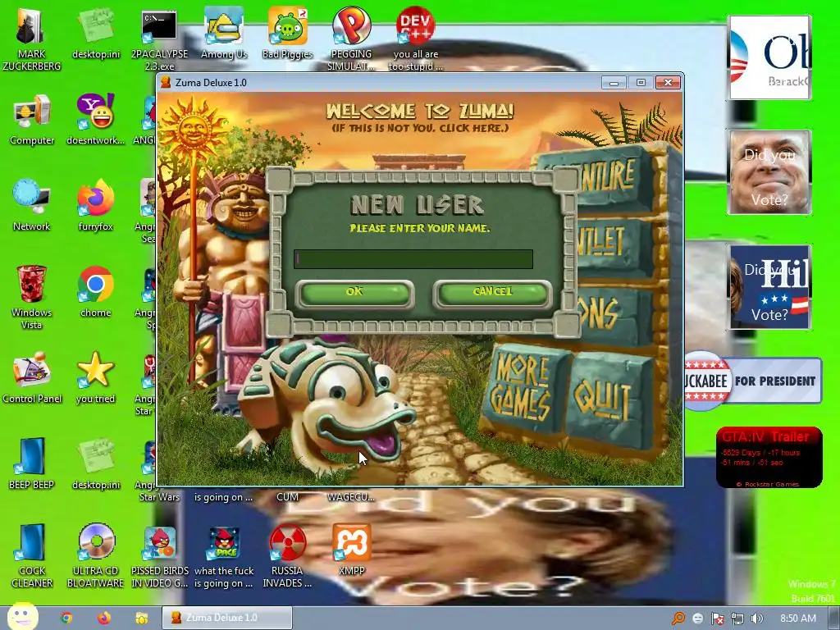This screenshot has height=630, width=840.
Task: Click the Hillary 'Did you Vote?' gadget
Action: click(x=769, y=286)
